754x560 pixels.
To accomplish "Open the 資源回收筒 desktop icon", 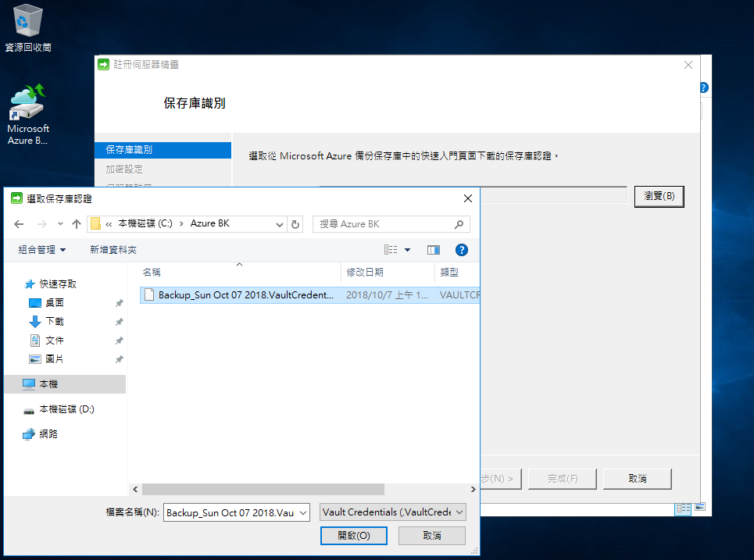I will click(x=27, y=28).
